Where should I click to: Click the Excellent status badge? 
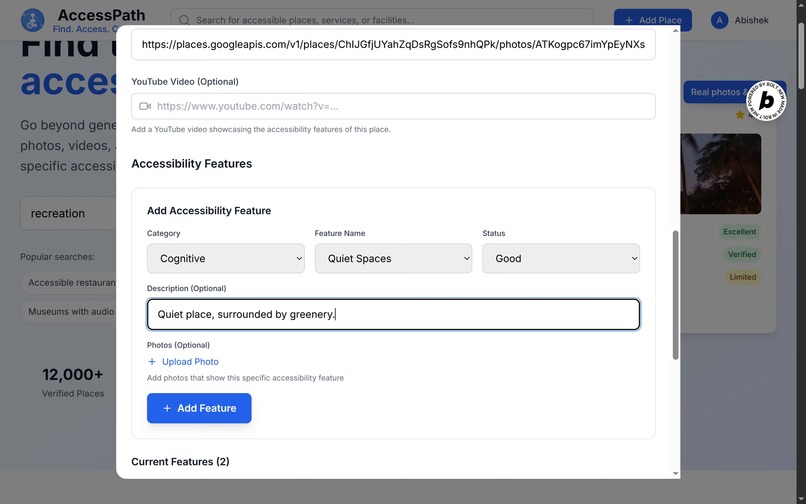pyautogui.click(x=740, y=231)
